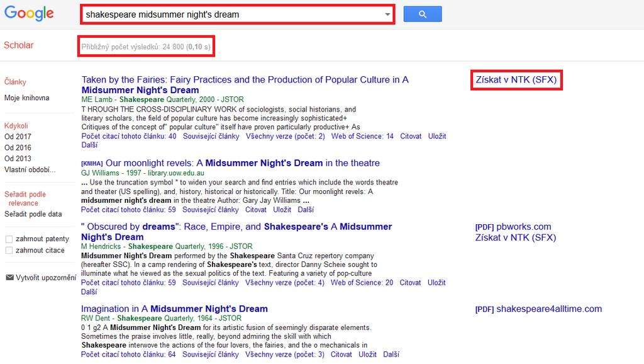Image resolution: width=644 pixels, height=364 pixels.
Task: Select the Kdykoli time filter
Action: pos(16,126)
